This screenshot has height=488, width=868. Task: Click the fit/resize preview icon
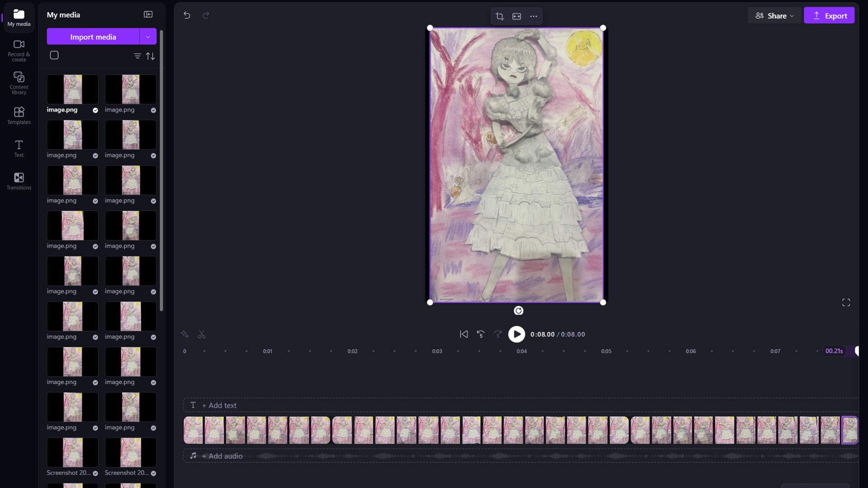517,16
